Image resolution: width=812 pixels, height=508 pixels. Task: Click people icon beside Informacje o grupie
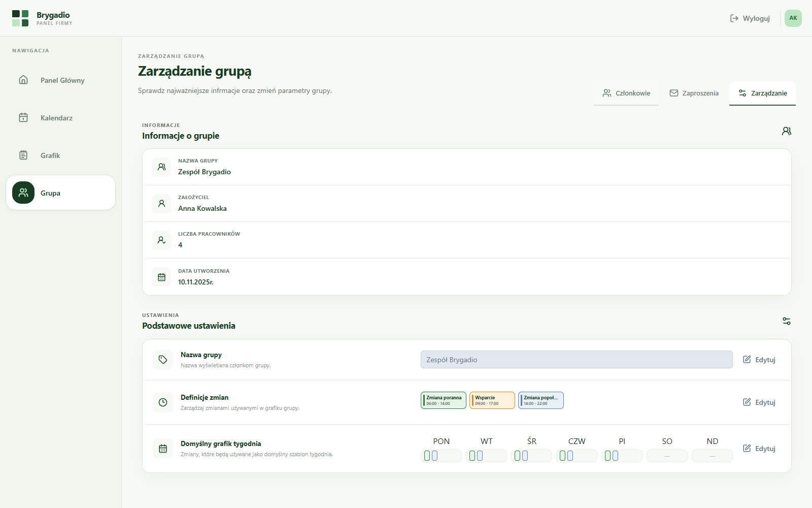point(787,131)
